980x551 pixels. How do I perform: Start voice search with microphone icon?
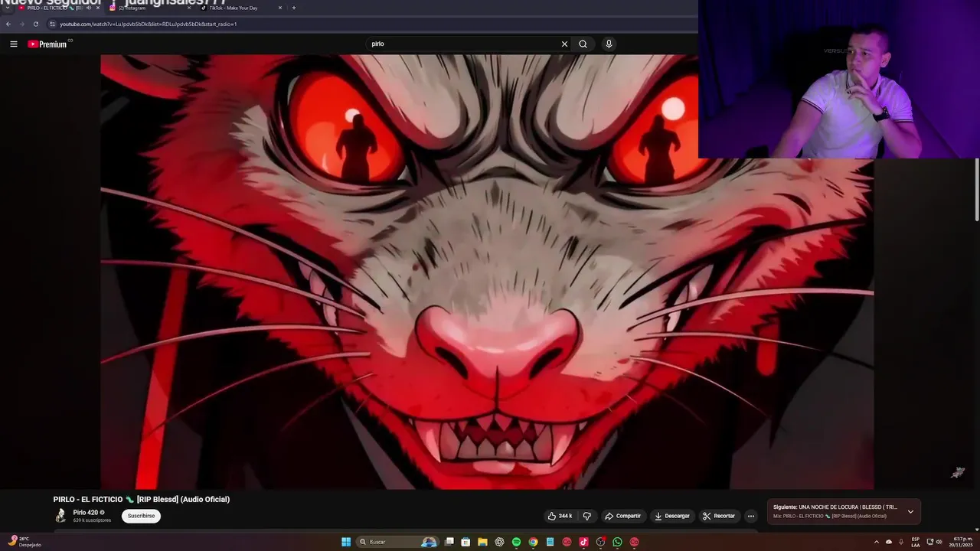[x=609, y=44]
